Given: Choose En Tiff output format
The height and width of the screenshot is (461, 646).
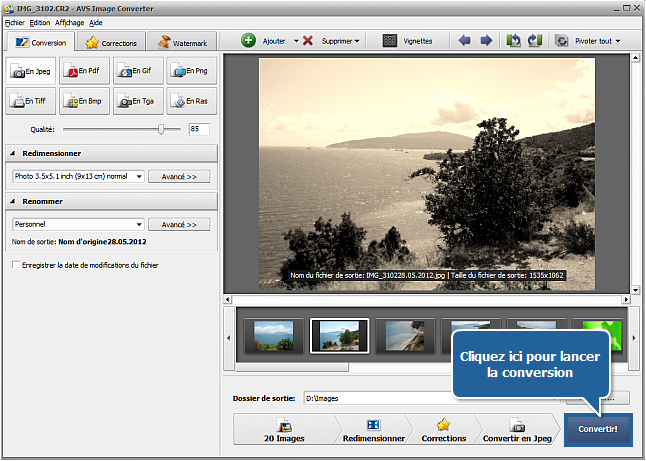Looking at the screenshot, I should (31, 100).
